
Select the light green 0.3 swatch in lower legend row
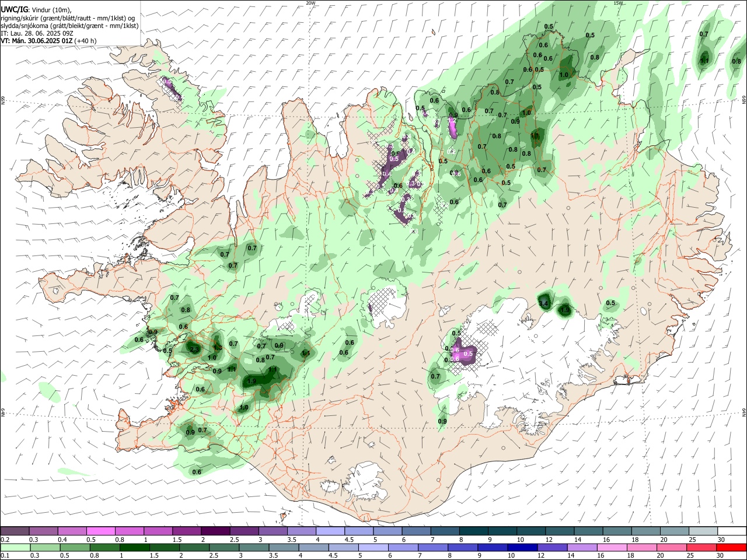click(x=45, y=547)
